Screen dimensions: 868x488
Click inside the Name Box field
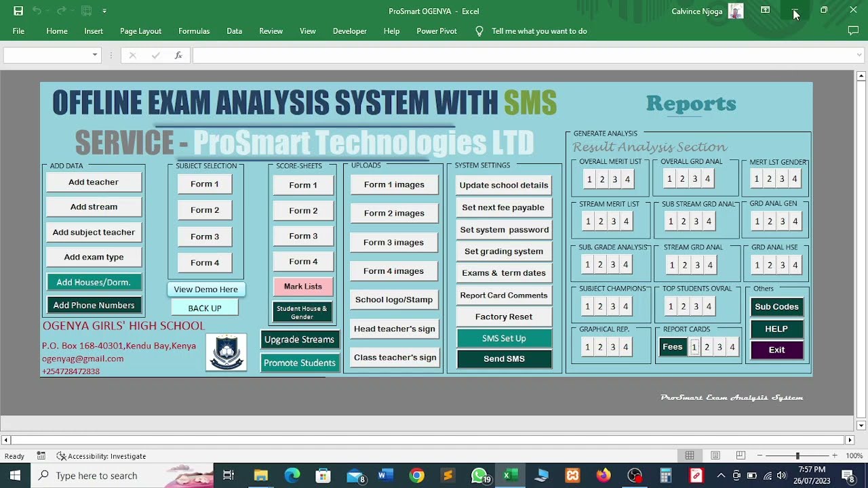(x=47, y=56)
